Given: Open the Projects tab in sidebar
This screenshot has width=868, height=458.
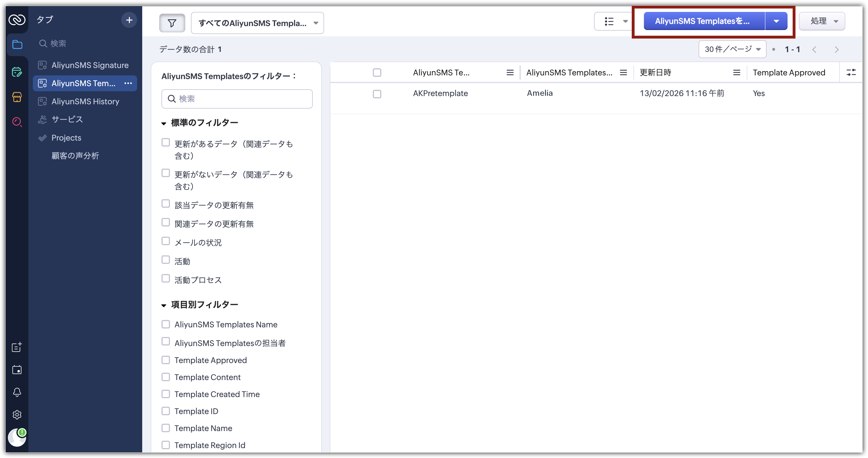Looking at the screenshot, I should pyautogui.click(x=66, y=137).
